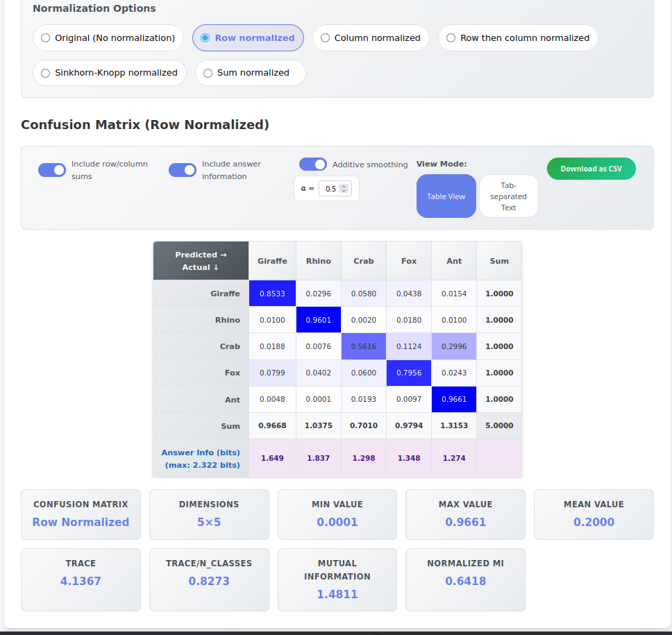672x635 pixels.
Task: Click the Giraffe diagonal cell showing 0.8533
Action: point(272,293)
